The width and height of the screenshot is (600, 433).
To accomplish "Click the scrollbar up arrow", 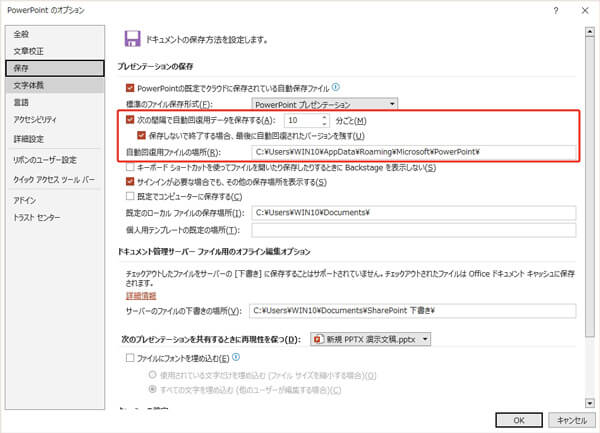I will [590, 32].
